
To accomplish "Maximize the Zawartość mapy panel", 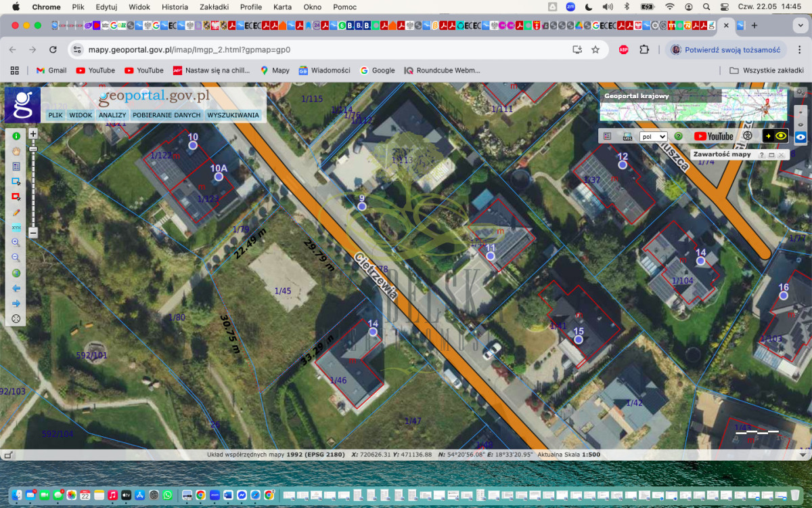I will click(x=771, y=155).
